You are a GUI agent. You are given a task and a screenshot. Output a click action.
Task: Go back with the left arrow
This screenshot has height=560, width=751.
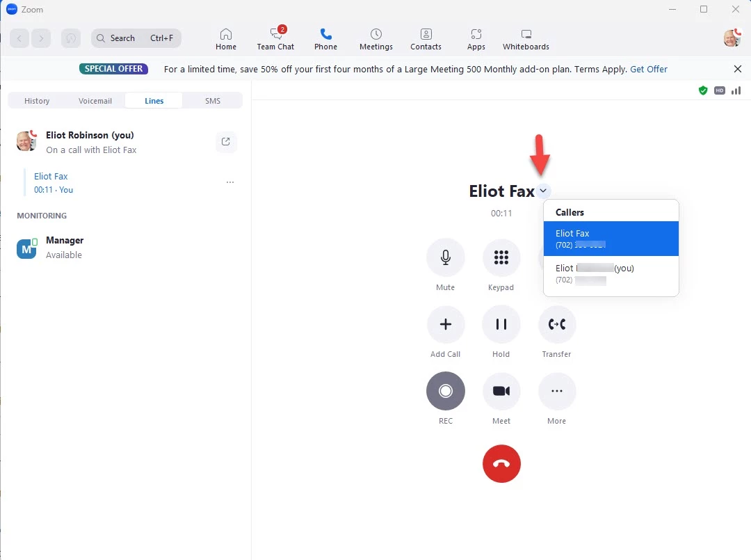pos(19,38)
